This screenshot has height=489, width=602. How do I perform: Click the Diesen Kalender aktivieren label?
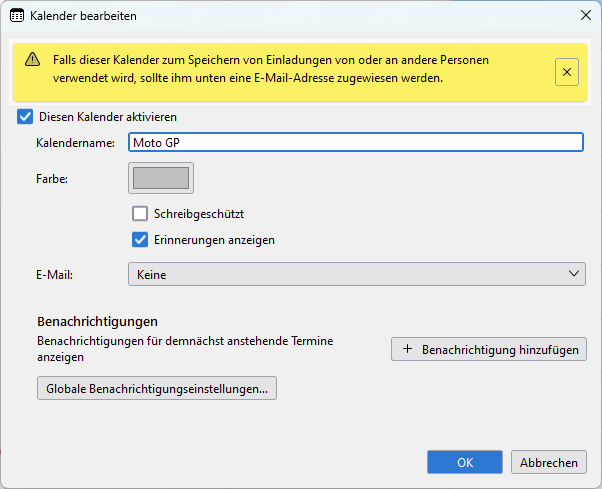pyautogui.click(x=108, y=117)
